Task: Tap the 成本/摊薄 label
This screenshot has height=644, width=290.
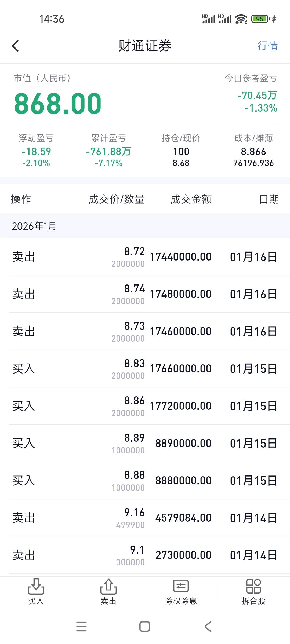Action: 253,138
